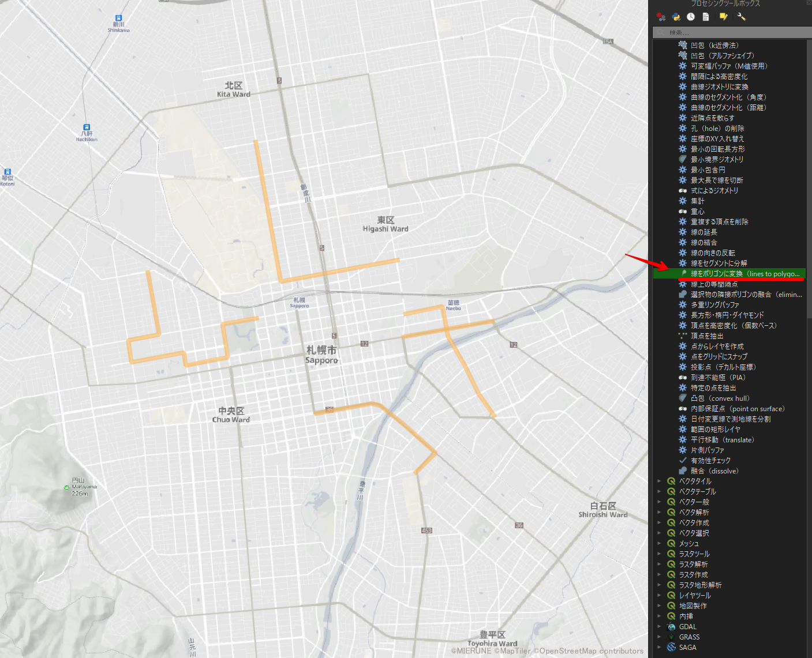Select 曲線のセグメント化（距離） algorithm
Image resolution: width=812 pixels, height=658 pixels.
tap(728, 107)
